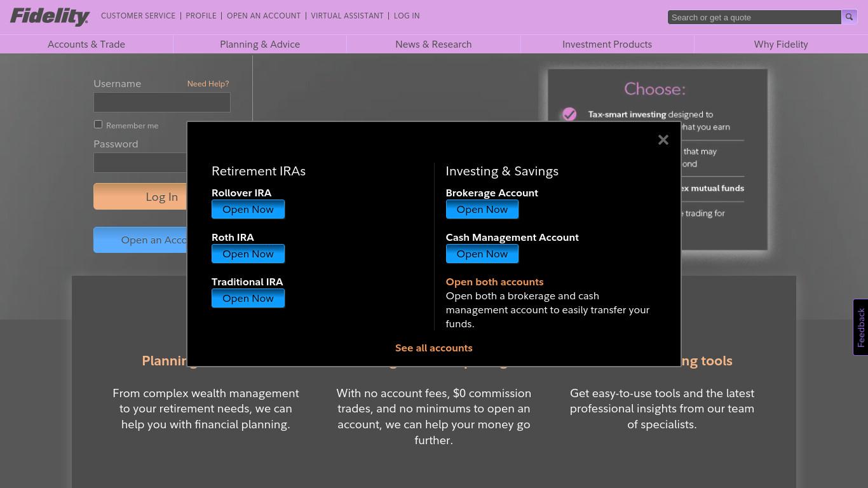Screen dimensions: 868x488
Task: Click the Log In header link
Action: coord(407,16)
